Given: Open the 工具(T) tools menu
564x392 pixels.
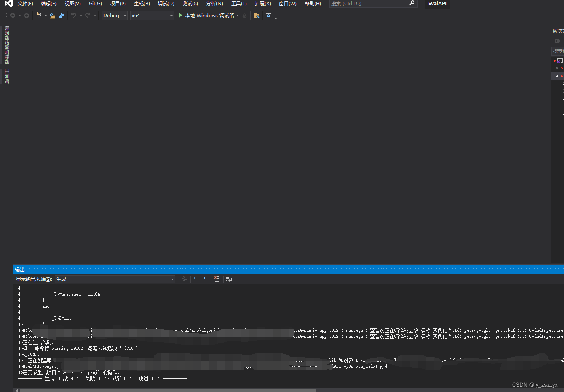Looking at the screenshot, I should tap(239, 4).
